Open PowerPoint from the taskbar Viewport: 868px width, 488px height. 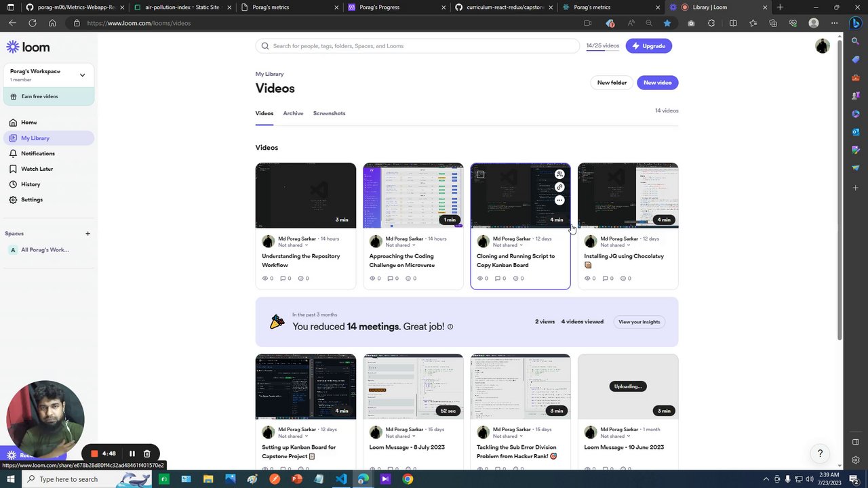296,479
